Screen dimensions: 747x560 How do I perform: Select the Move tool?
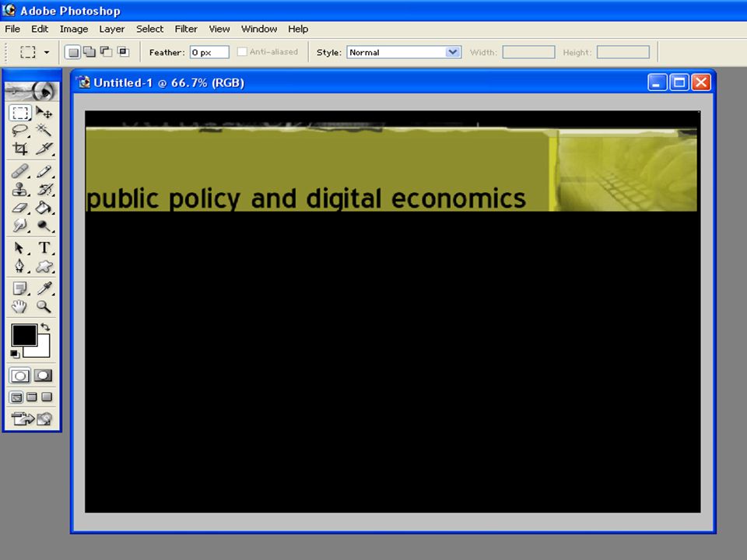(44, 113)
